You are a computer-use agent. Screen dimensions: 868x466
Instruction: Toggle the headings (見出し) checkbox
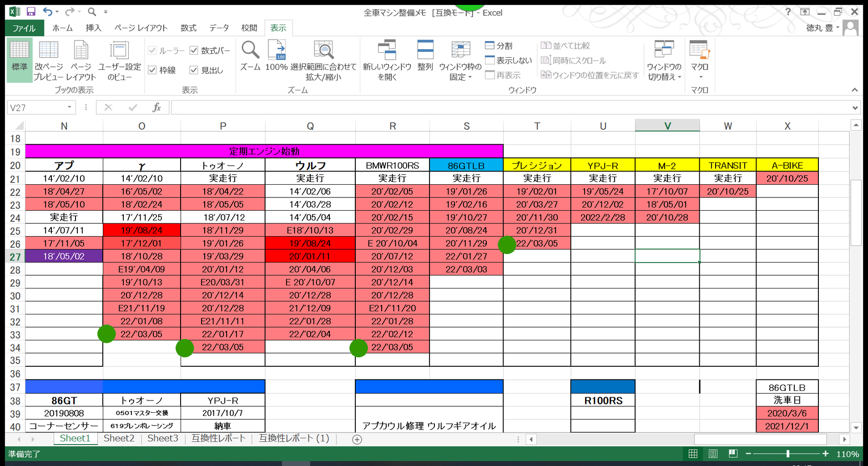[194, 70]
